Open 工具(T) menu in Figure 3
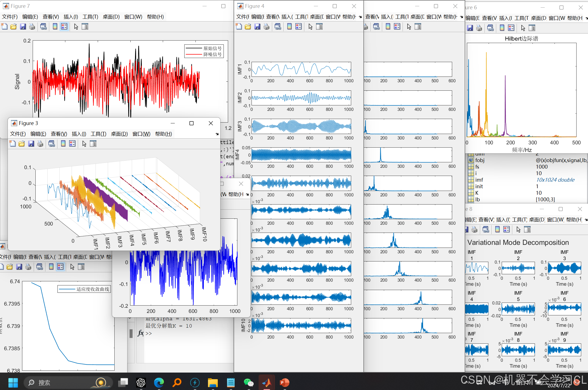 click(98, 134)
